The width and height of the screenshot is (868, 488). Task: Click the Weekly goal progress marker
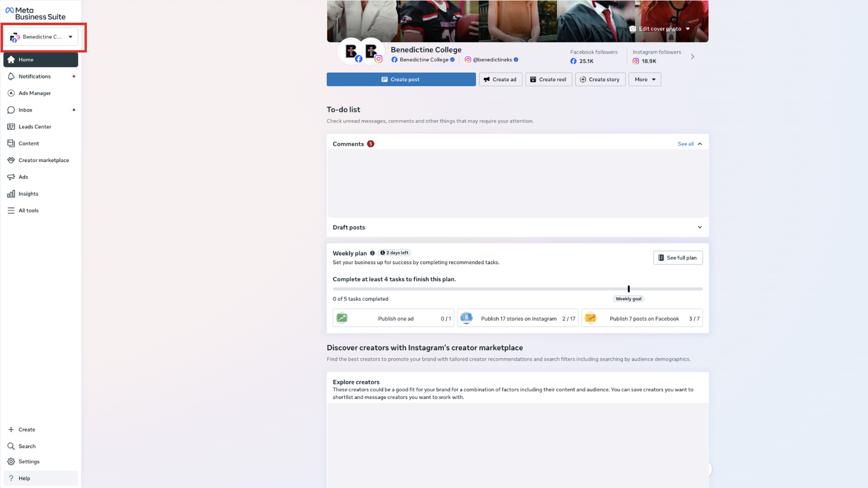click(x=629, y=289)
